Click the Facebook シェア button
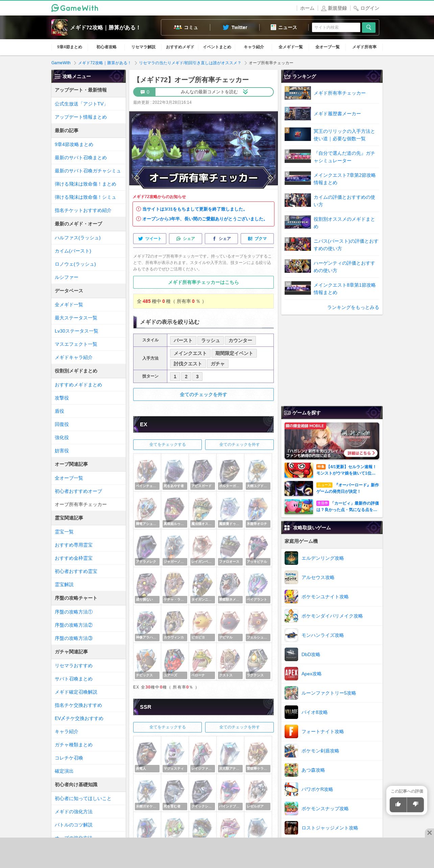The width and height of the screenshot is (434, 868). [x=221, y=239]
